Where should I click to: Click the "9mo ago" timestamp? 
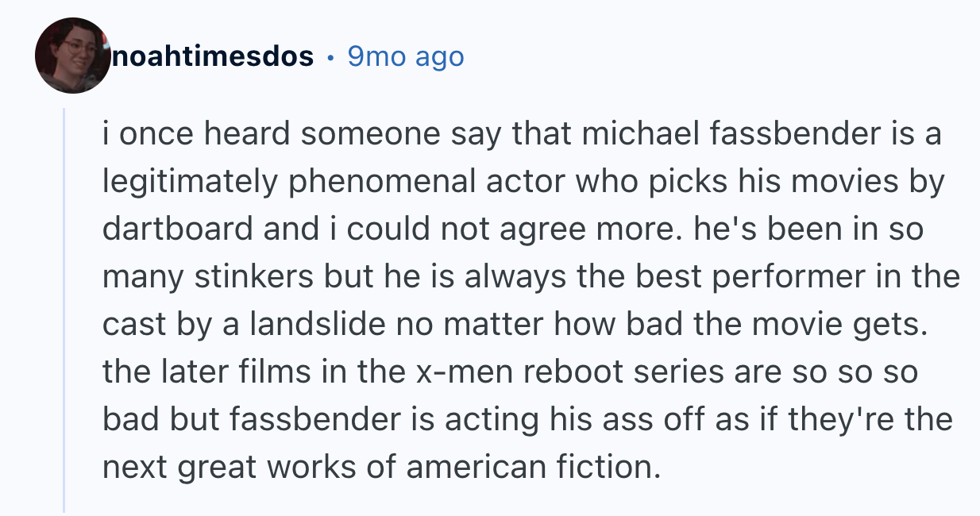406,57
